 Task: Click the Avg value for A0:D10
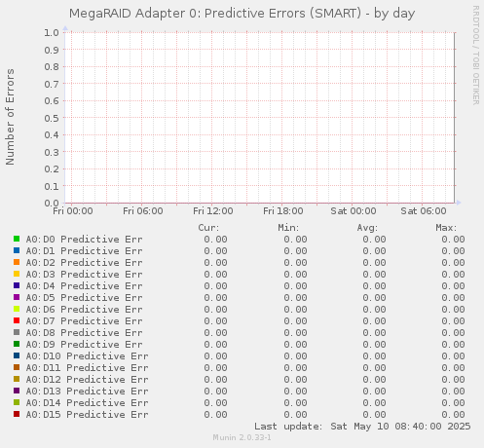click(374, 356)
